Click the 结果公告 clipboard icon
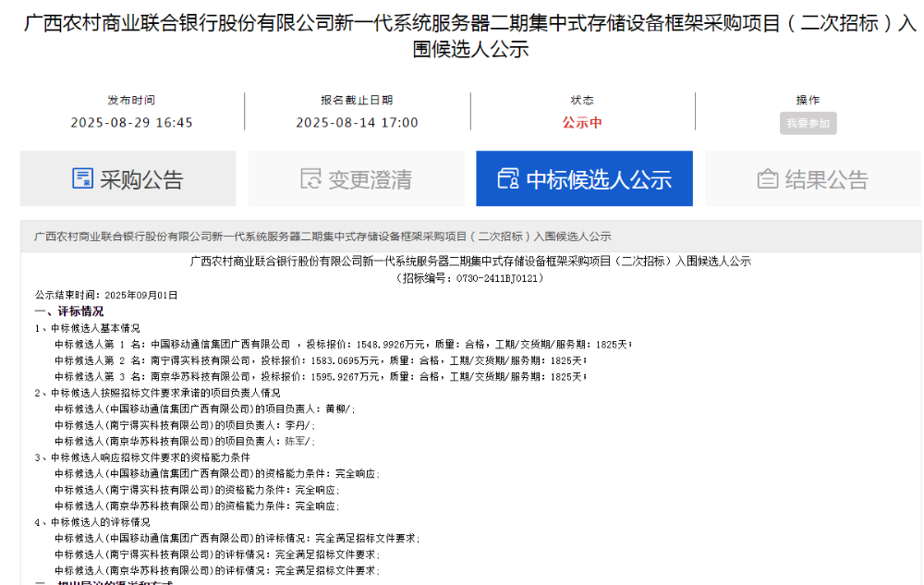The width and height of the screenshot is (924, 585). 767,178
